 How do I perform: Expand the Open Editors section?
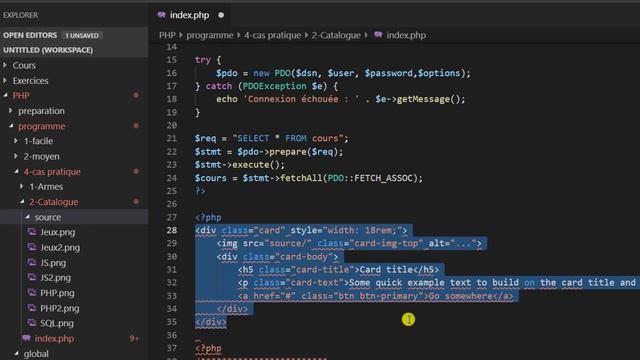coord(30,36)
